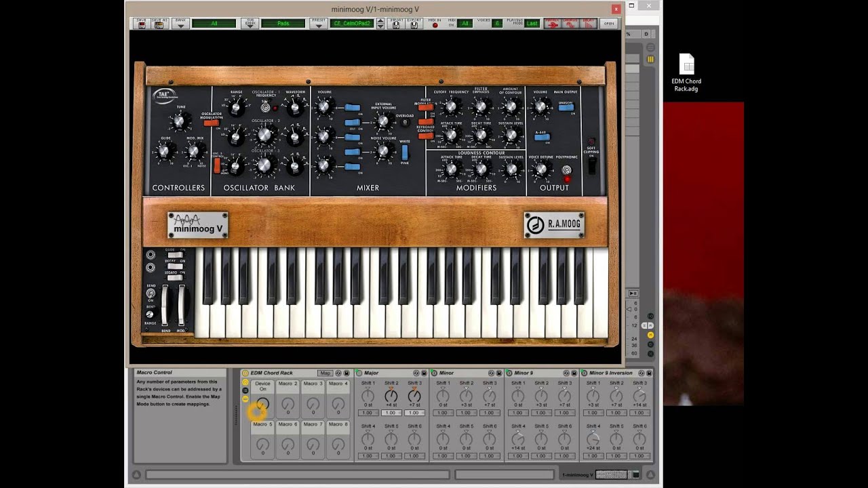The width and height of the screenshot is (868, 488).
Task: Click the Save preset disk icon
Action: pos(142,24)
